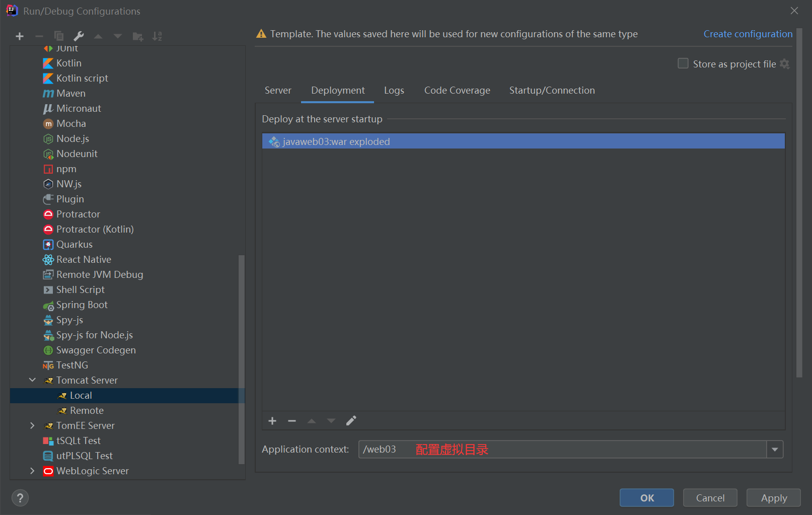Viewport: 812px width, 515px height.
Task: Switch to the Code Coverage tab
Action: click(x=457, y=90)
